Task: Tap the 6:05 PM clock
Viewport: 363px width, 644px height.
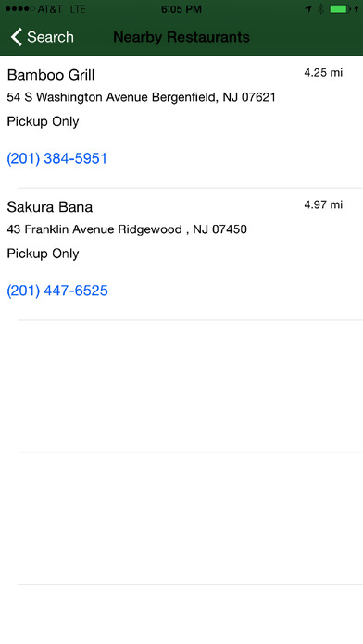Action: [x=181, y=9]
